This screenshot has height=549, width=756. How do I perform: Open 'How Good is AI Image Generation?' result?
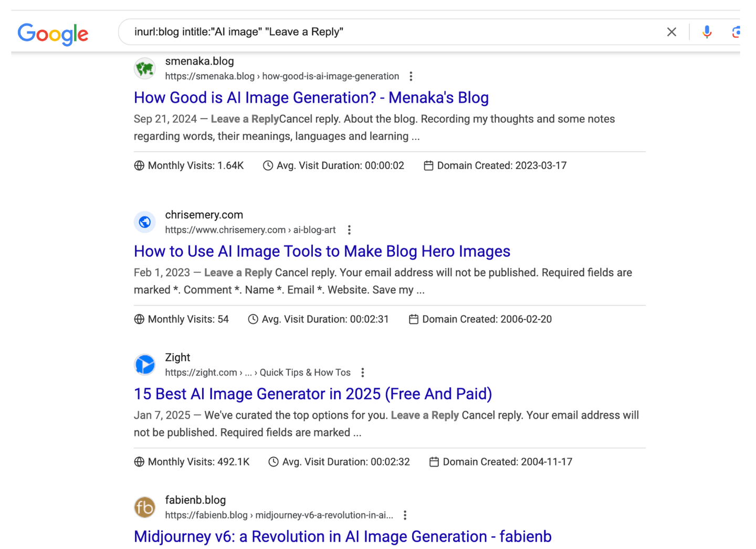(311, 98)
